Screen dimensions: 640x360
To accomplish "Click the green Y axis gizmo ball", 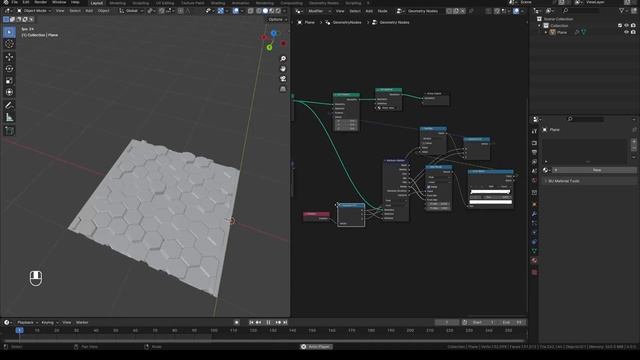I will pyautogui.click(x=269, y=48).
